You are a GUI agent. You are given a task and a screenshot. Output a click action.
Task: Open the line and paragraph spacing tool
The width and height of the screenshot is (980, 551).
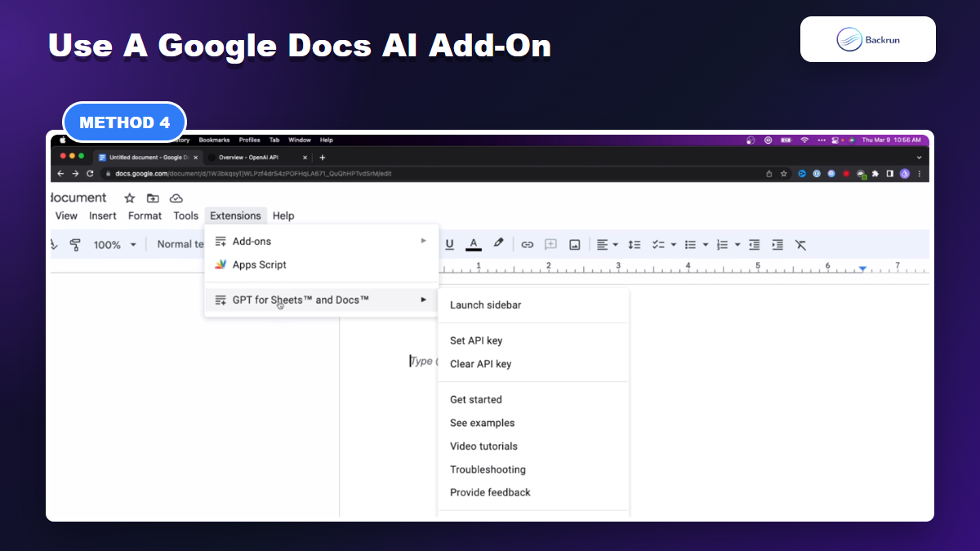coord(635,244)
